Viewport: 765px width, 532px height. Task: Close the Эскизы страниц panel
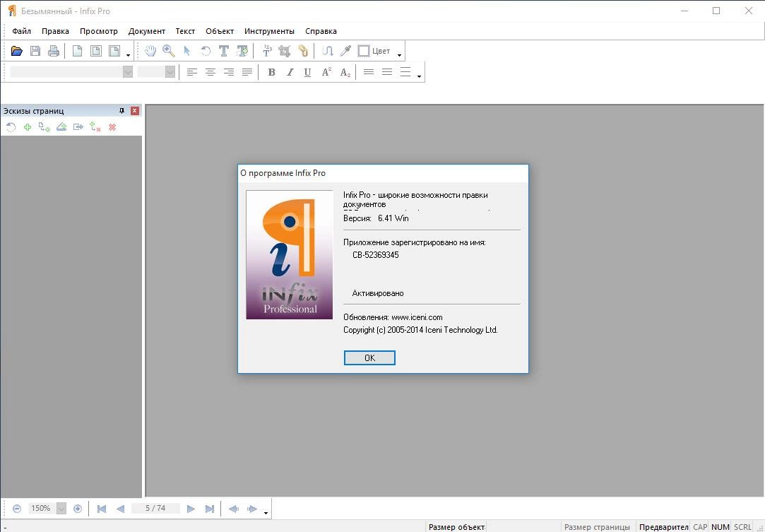tap(135, 111)
